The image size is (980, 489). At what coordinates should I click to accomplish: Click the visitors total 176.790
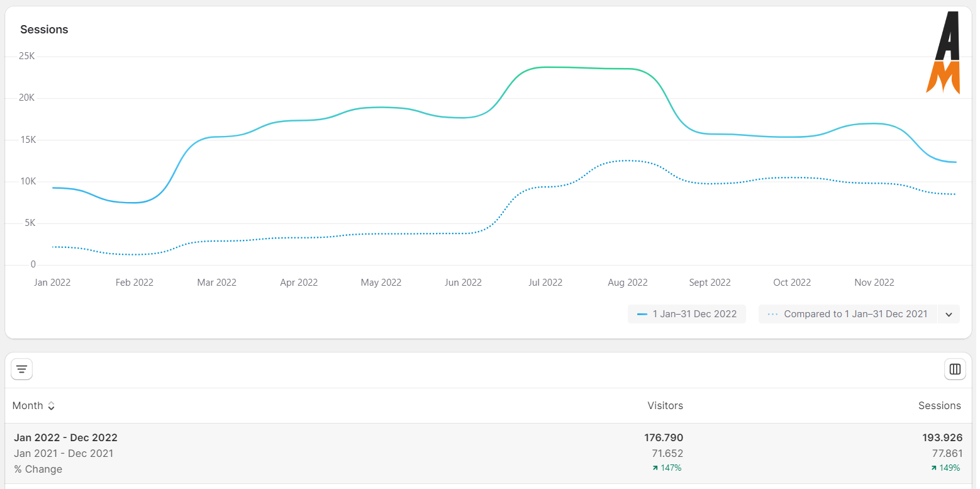point(664,438)
